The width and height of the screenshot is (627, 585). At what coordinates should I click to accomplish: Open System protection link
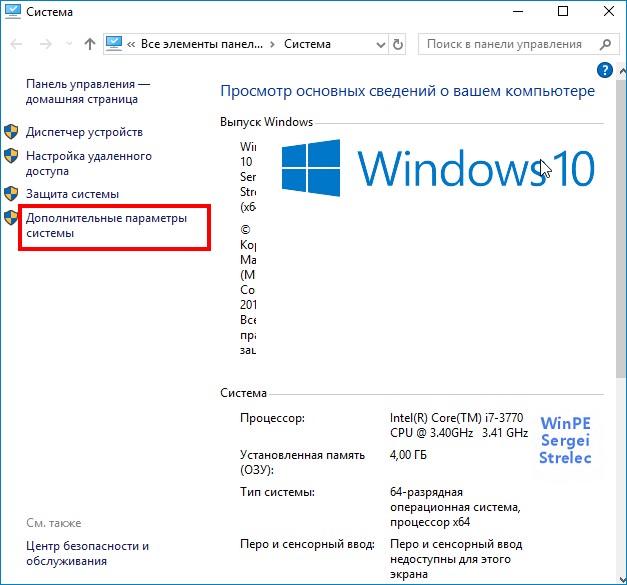pyautogui.click(x=72, y=194)
